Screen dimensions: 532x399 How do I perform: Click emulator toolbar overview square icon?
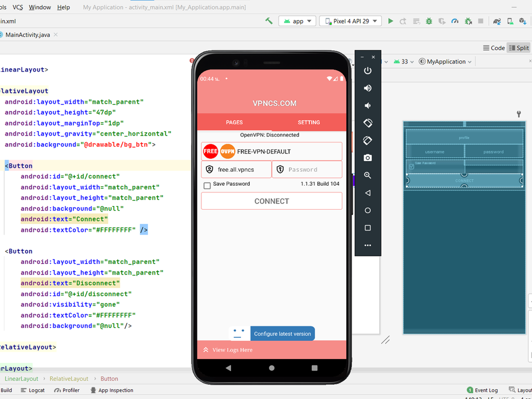tap(367, 228)
